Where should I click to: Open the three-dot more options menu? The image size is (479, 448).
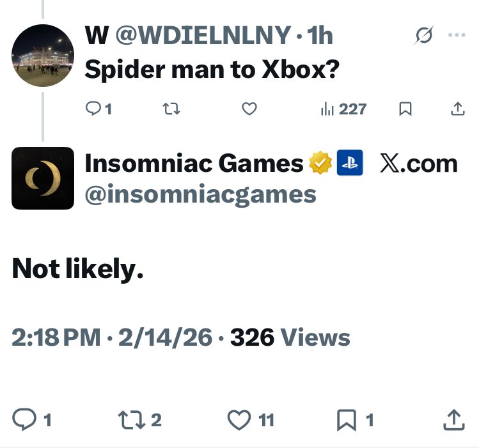pos(457,36)
